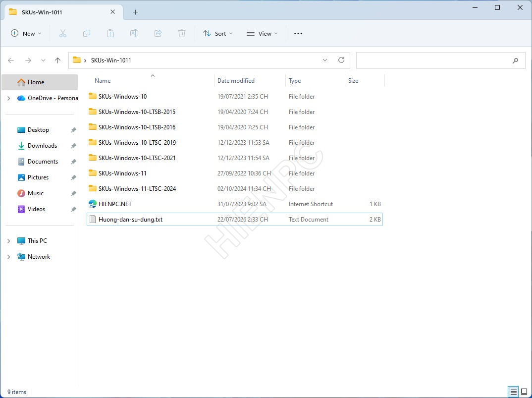Go back with the left arrow
The image size is (532, 398).
pos(11,60)
